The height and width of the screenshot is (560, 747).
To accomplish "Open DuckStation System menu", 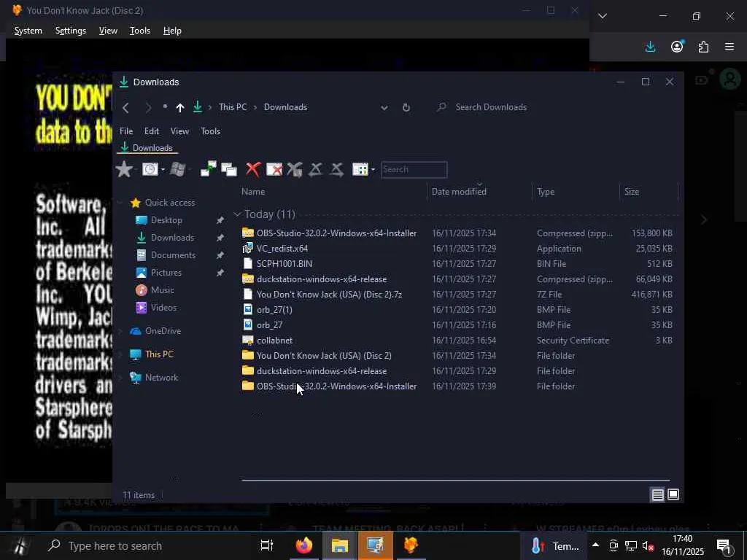I will tap(28, 31).
